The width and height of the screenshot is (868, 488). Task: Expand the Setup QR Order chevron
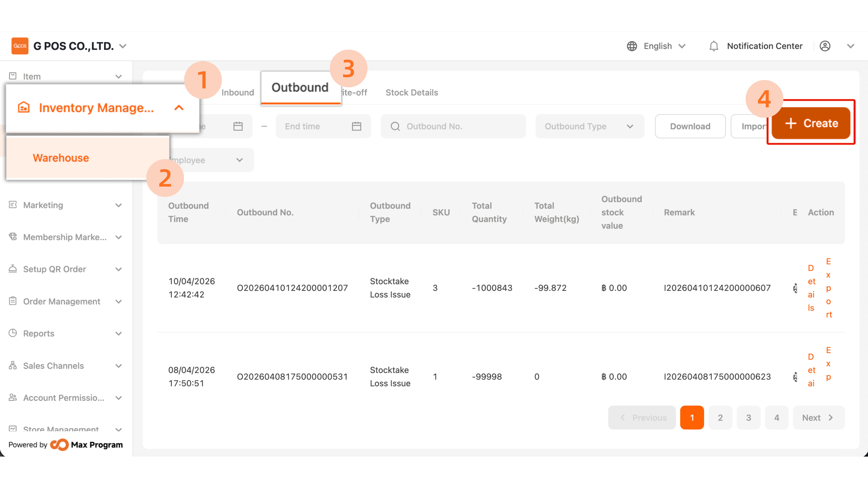[x=119, y=269]
